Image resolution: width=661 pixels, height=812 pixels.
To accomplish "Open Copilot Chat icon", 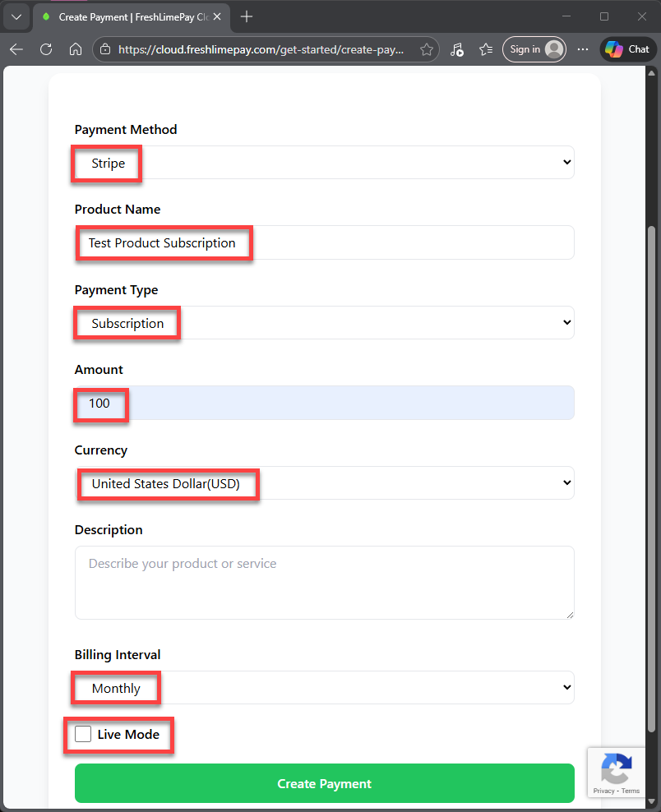I will coord(628,49).
